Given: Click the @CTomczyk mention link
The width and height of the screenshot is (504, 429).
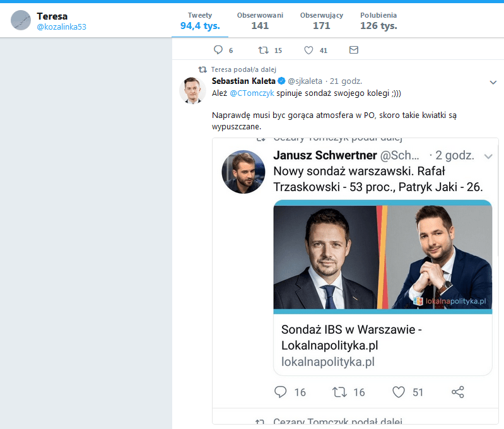Looking at the screenshot, I should (252, 93).
